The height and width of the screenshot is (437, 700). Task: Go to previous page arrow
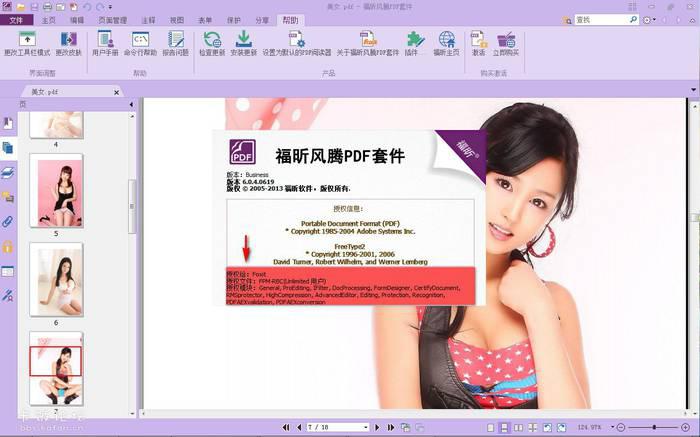(299, 427)
